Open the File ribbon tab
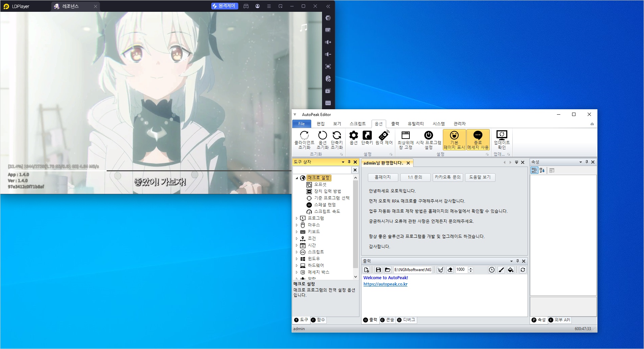The width and height of the screenshot is (644, 349). pyautogui.click(x=301, y=124)
